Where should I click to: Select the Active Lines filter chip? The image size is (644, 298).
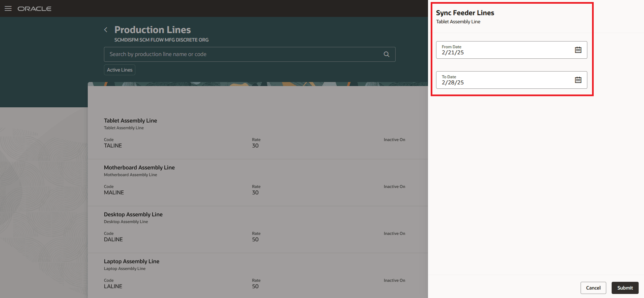pyautogui.click(x=119, y=70)
